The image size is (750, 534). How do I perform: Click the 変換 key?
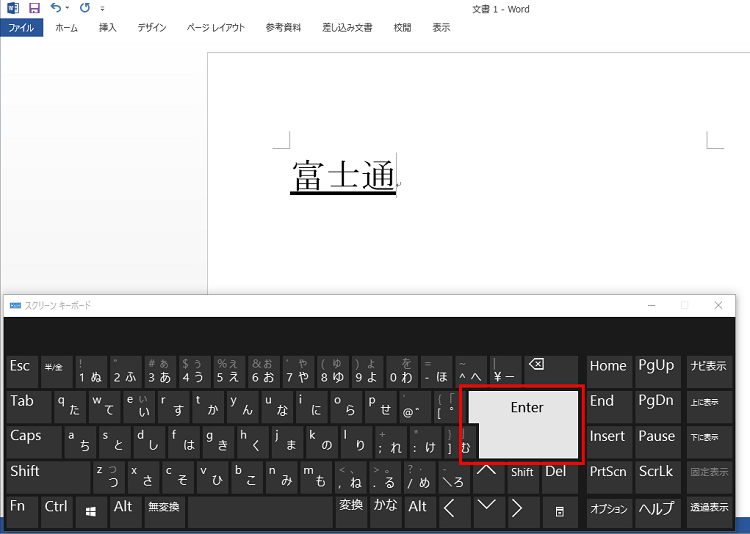(x=352, y=512)
